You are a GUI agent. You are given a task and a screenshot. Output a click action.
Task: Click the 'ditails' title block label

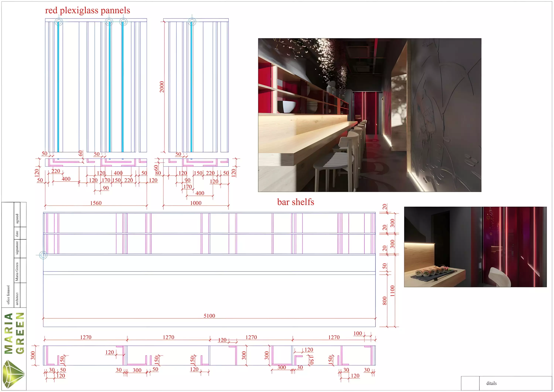(492, 383)
